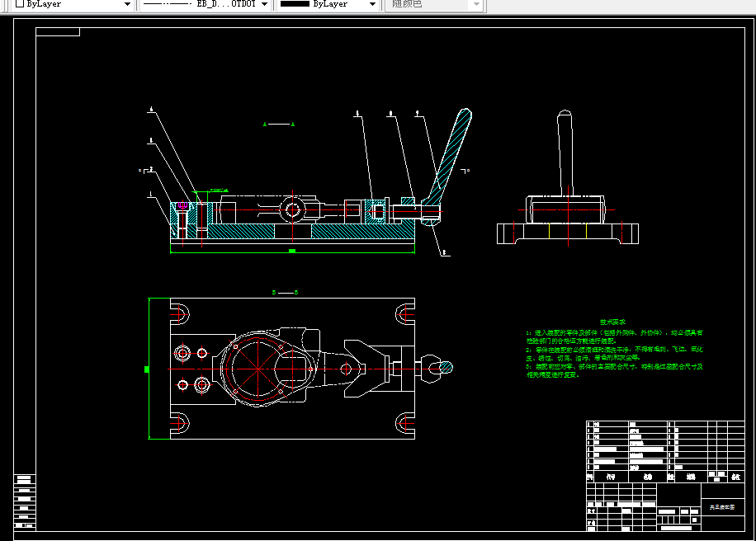This screenshot has height=541, width=756.
Task: Select technical requirement note number 1
Action: pos(614,336)
